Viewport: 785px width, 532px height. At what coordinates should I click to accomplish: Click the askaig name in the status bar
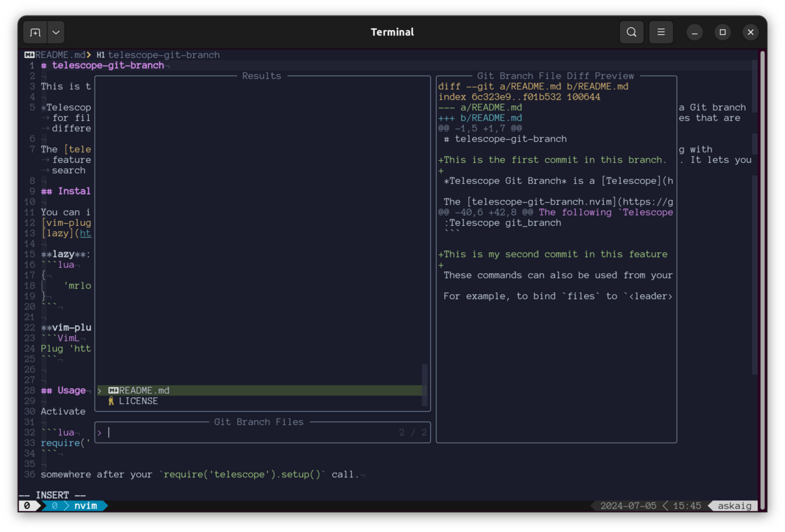(734, 505)
